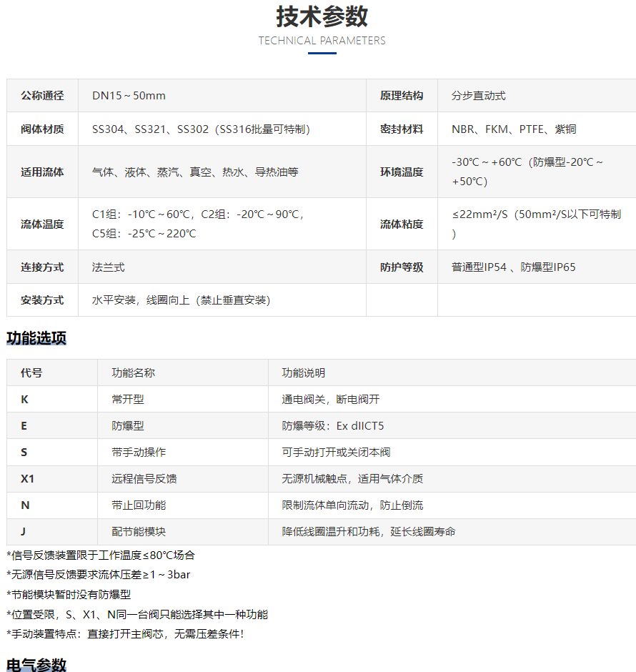This screenshot has width=636, height=672.
Task: Select the DN15～50mm nominal diameter cell
Action: click(x=129, y=96)
